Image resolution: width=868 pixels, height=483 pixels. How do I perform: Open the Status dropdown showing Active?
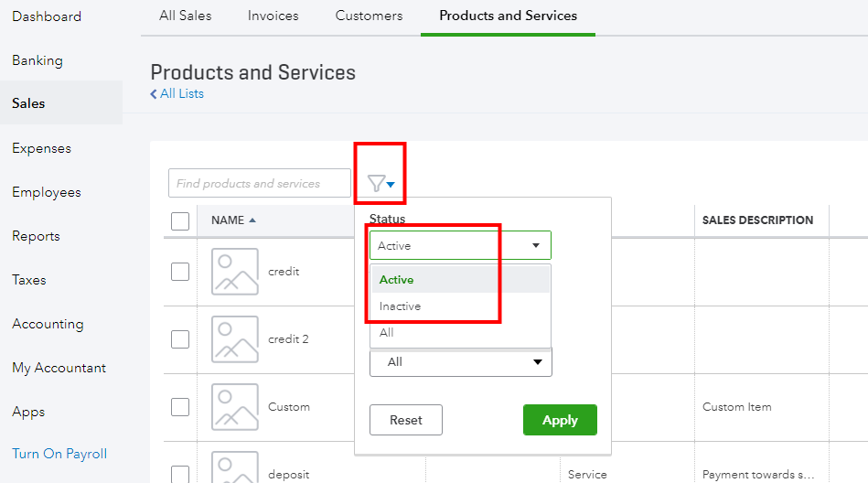click(461, 245)
